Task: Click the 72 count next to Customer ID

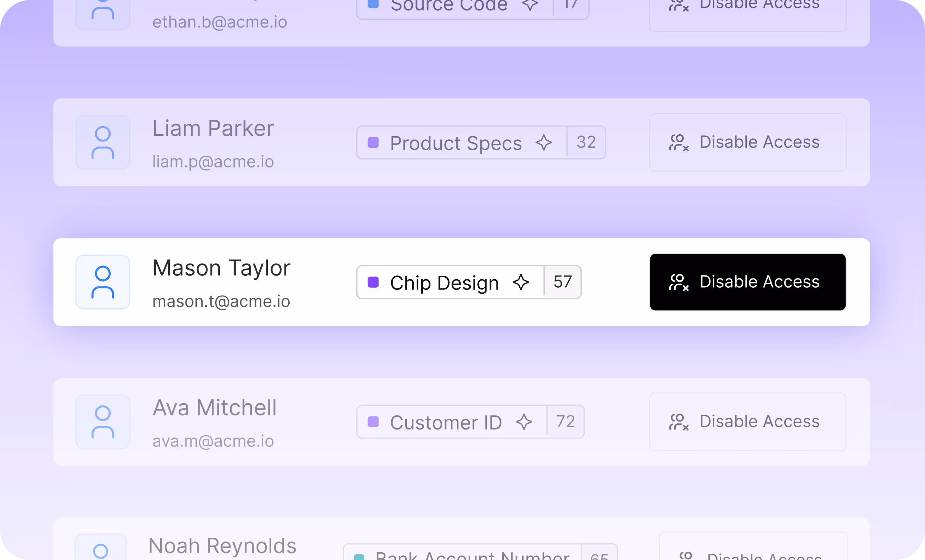Action: (566, 422)
